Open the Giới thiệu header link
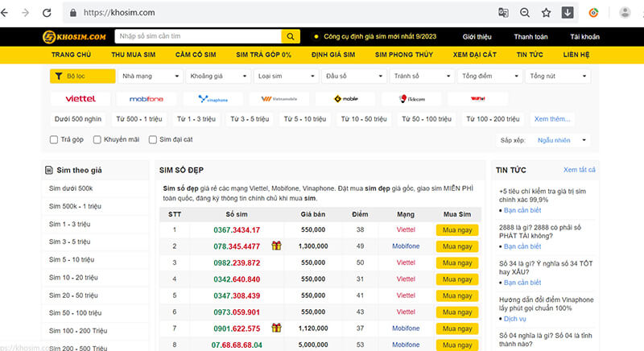The image size is (644, 351). (477, 36)
